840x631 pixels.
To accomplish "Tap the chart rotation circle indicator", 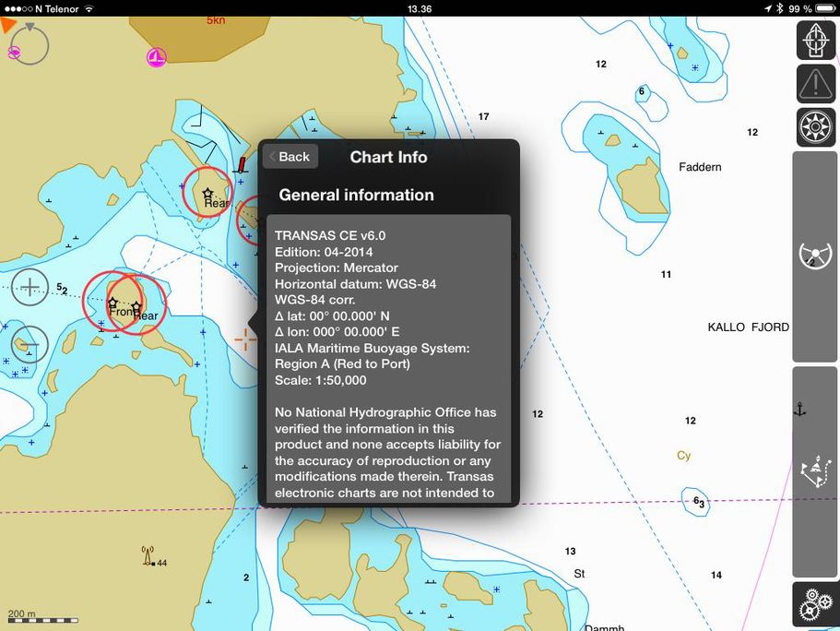I will 30,45.
